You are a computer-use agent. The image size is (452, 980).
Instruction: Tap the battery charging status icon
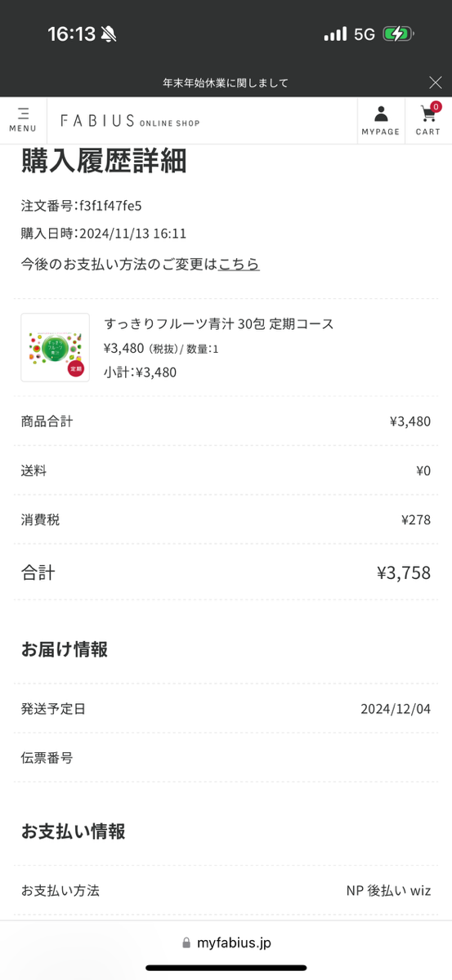(x=399, y=34)
